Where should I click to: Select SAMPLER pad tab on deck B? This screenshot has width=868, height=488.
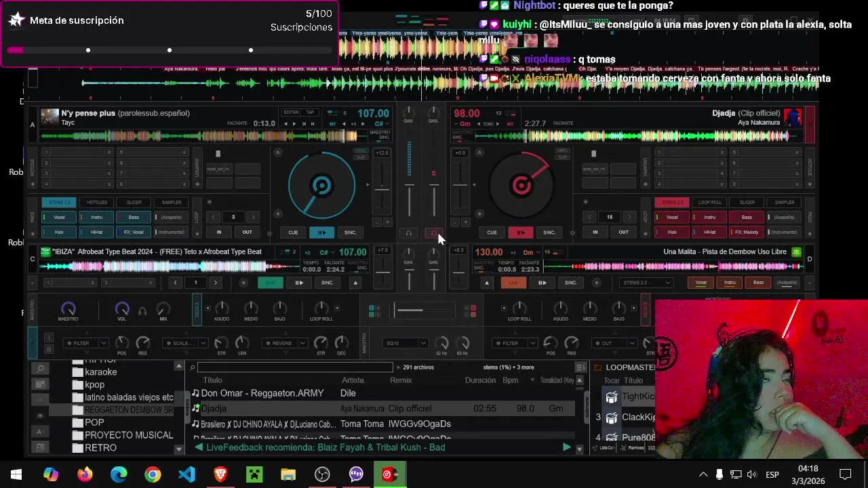pyautogui.click(x=784, y=202)
